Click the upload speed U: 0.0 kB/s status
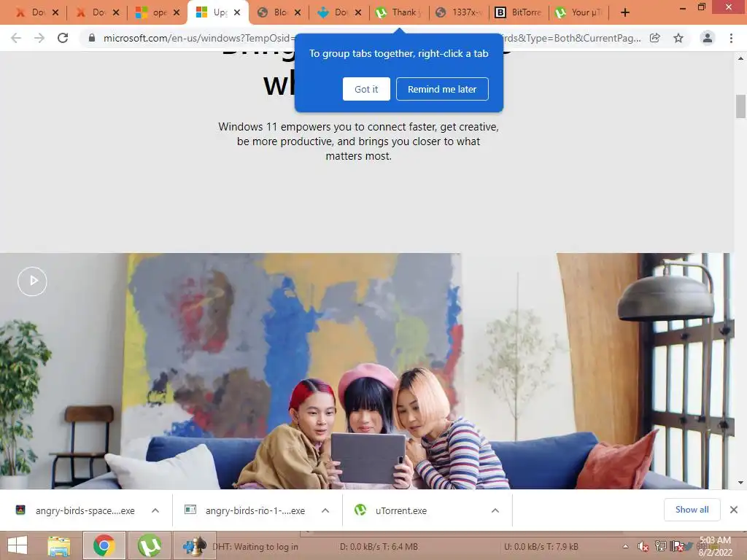Screen dimensions: 747x560 [541, 547]
